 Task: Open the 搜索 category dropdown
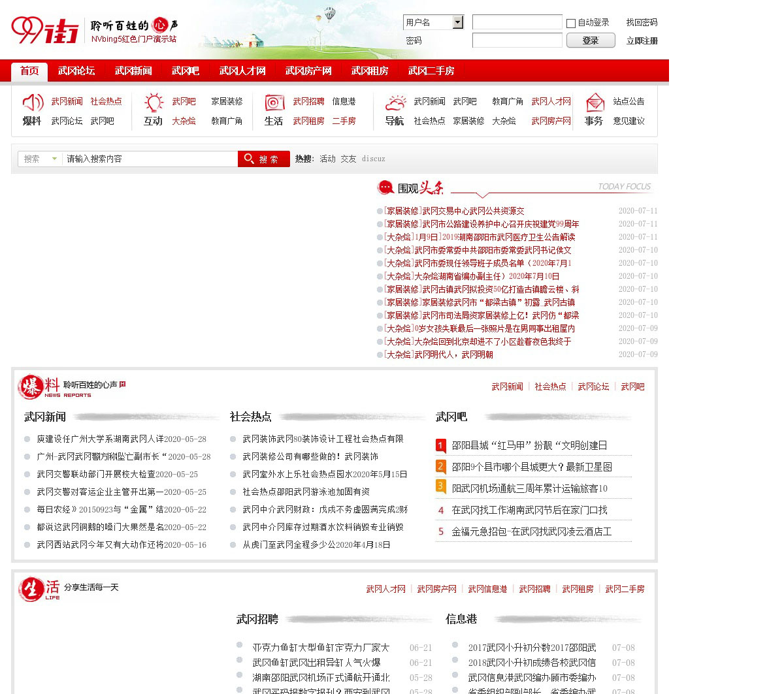tap(41, 159)
